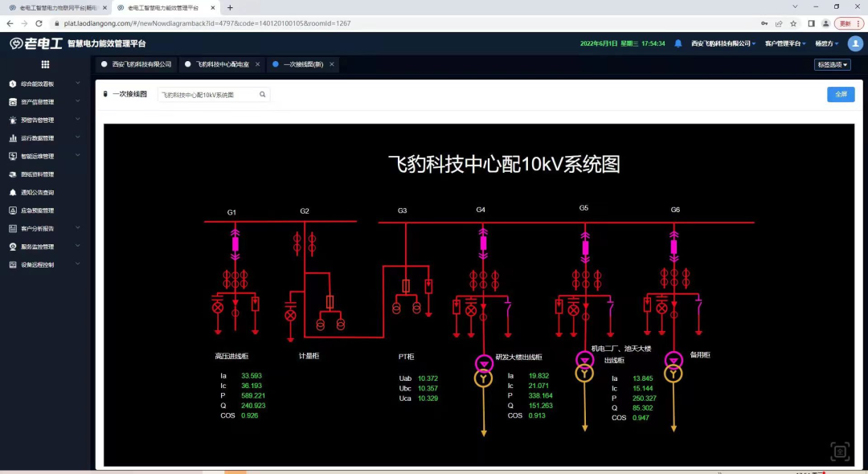Select the transformer symbol under G6
The width and height of the screenshot is (868, 474).
[674, 366]
